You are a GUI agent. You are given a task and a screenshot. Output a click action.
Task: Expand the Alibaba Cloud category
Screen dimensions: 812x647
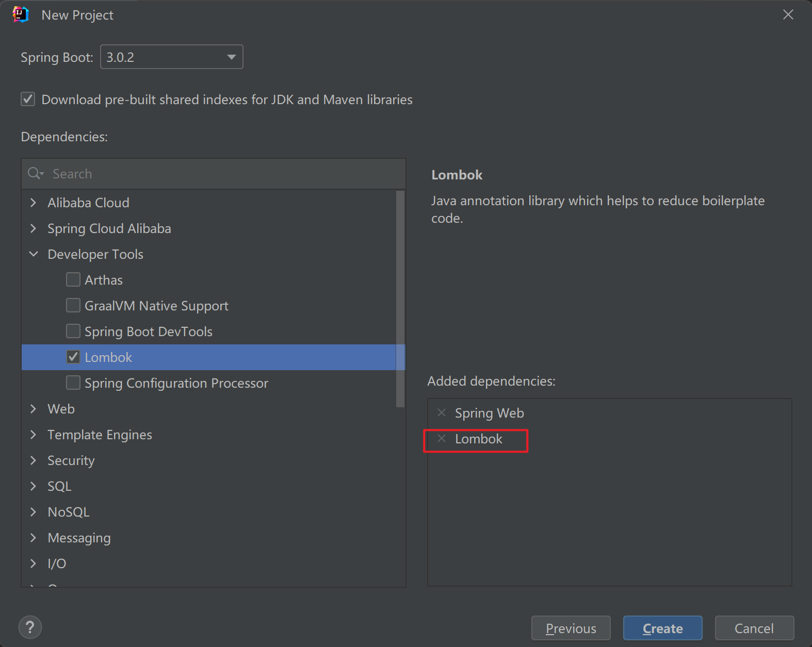[34, 202]
